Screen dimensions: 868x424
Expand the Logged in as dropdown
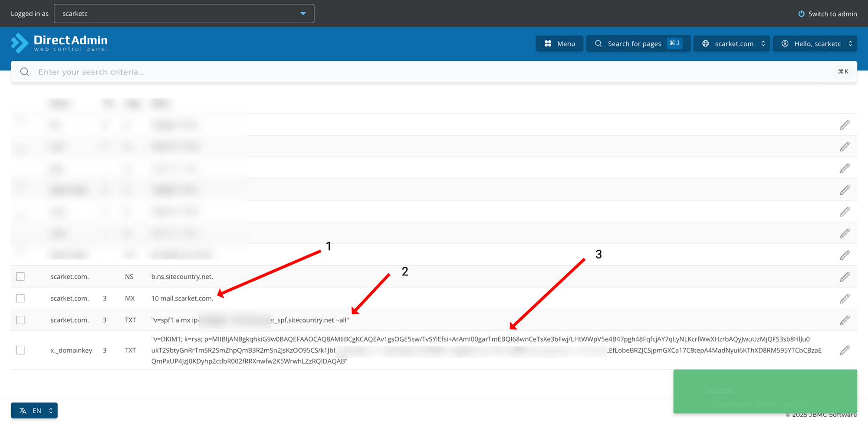click(184, 13)
